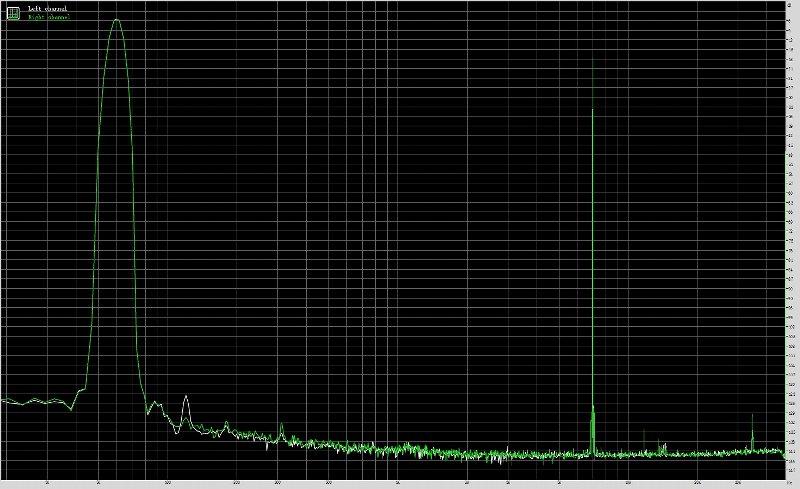Click the noise floor trace in the graph's middle
This screenshot has height=489, width=800.
400,449
